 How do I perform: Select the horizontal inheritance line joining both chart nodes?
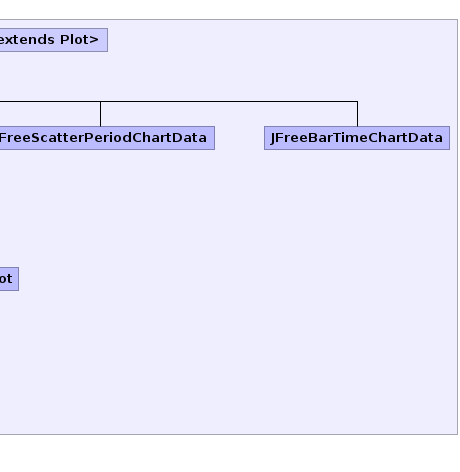click(x=179, y=101)
